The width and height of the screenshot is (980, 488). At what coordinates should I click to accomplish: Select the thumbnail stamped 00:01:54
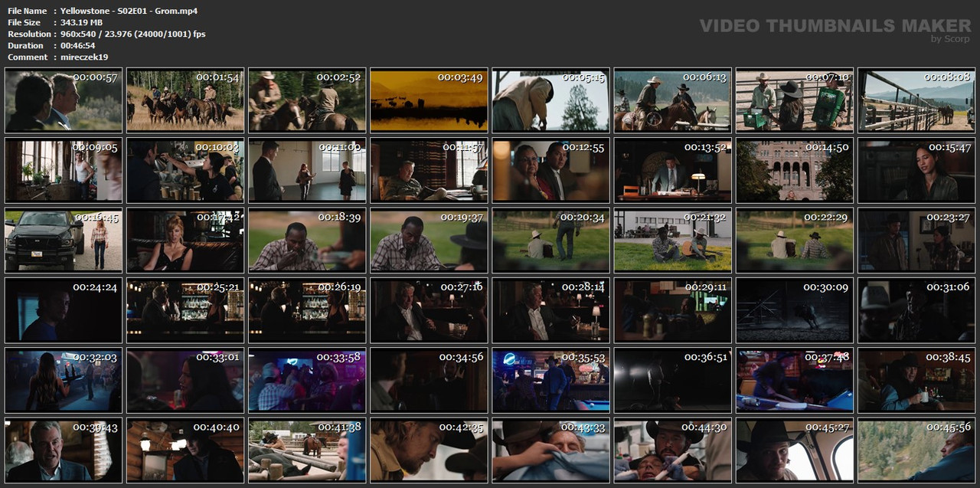(185, 100)
